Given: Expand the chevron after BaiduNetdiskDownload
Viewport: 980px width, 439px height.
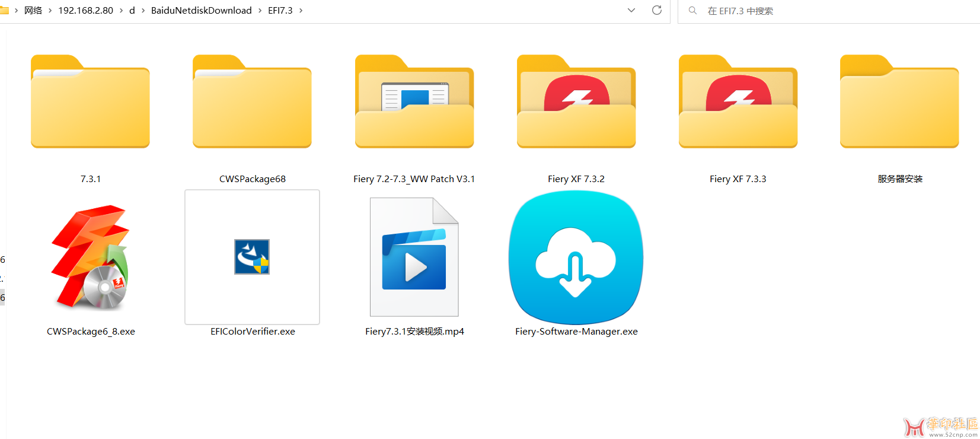Looking at the screenshot, I should 260,11.
